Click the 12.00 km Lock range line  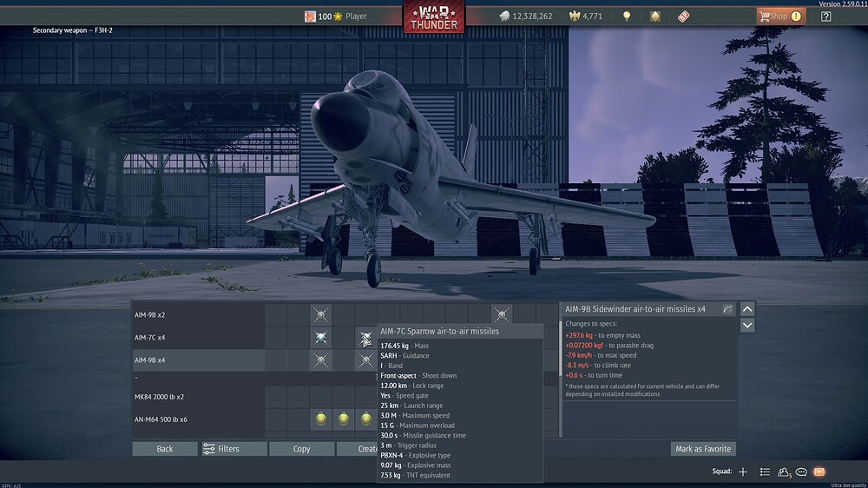411,386
